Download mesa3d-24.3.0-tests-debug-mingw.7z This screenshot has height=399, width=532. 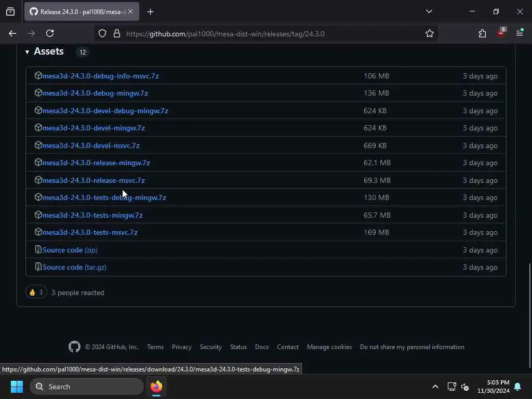point(104,197)
